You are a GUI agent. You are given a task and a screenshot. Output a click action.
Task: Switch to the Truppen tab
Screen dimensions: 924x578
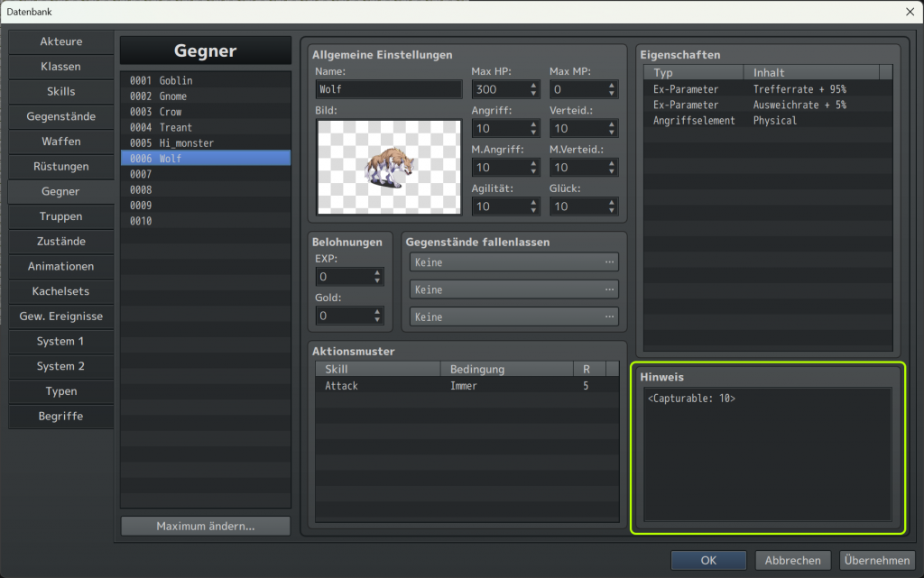coord(60,216)
